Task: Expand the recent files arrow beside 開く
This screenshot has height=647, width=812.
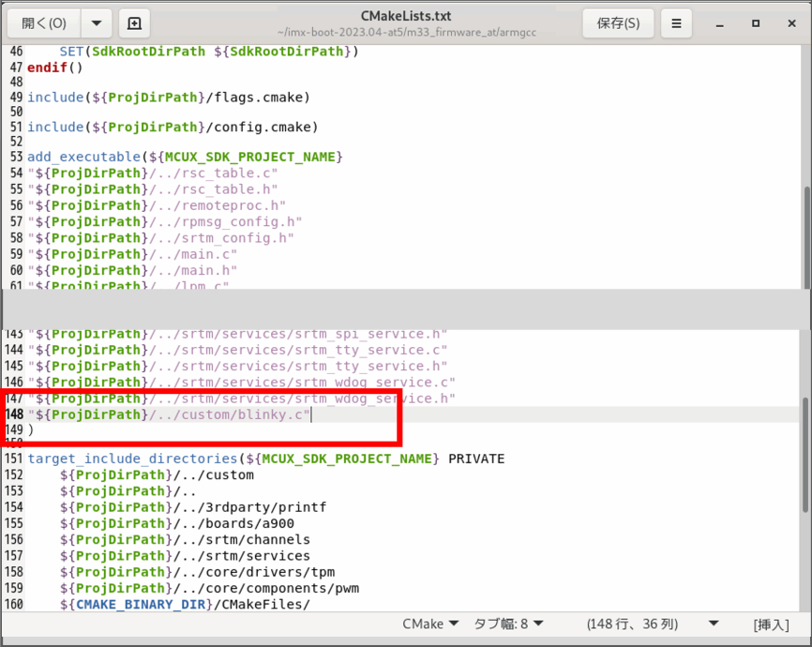Action: (x=96, y=23)
